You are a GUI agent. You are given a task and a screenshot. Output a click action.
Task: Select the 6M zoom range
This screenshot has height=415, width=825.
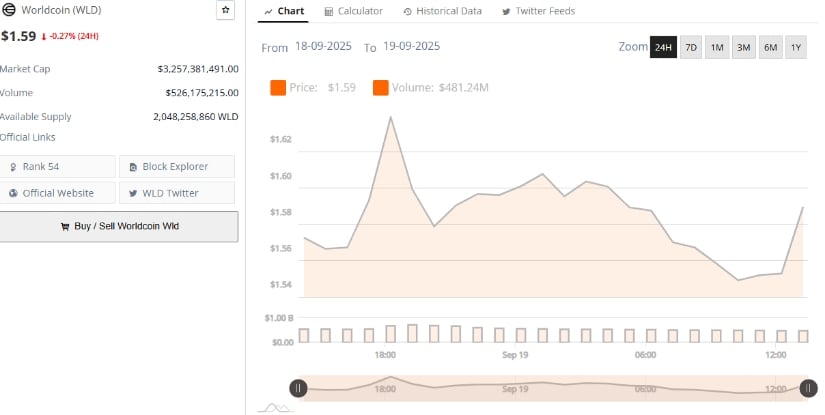(770, 47)
